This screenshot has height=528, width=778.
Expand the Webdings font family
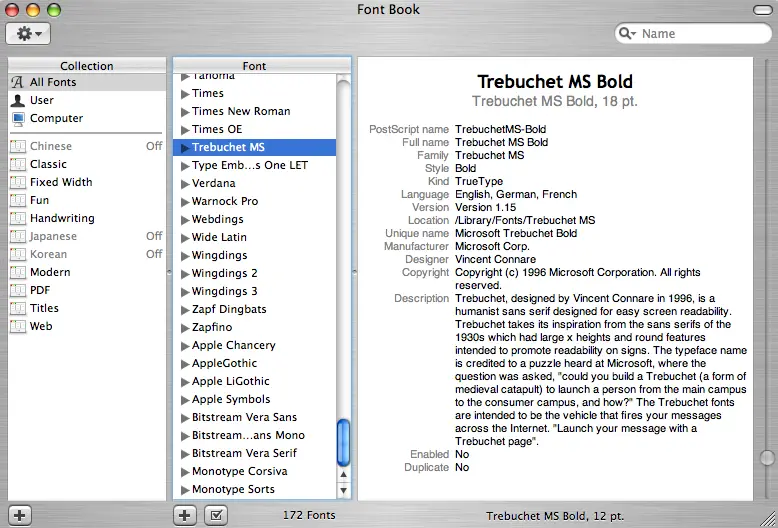click(x=185, y=219)
